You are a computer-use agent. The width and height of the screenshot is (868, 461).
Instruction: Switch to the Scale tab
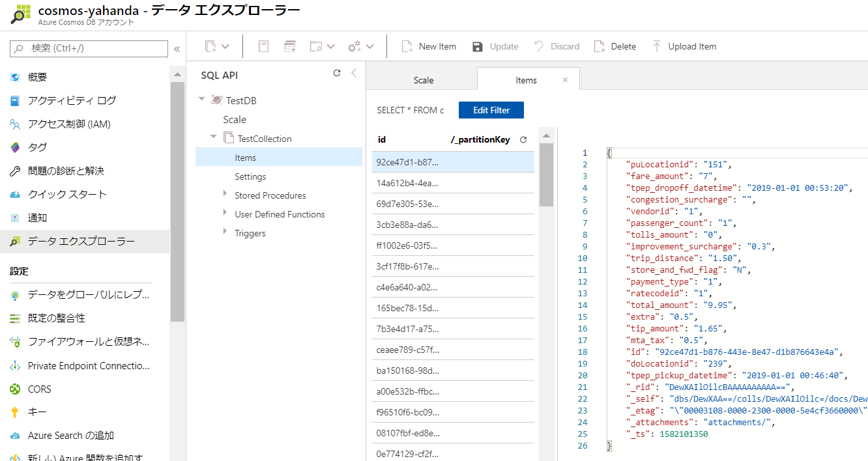pyautogui.click(x=424, y=80)
